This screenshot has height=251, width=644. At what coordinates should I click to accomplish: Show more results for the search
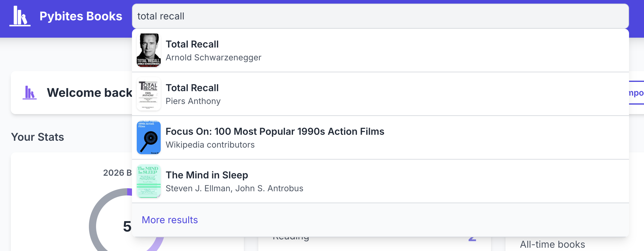pyautogui.click(x=170, y=220)
